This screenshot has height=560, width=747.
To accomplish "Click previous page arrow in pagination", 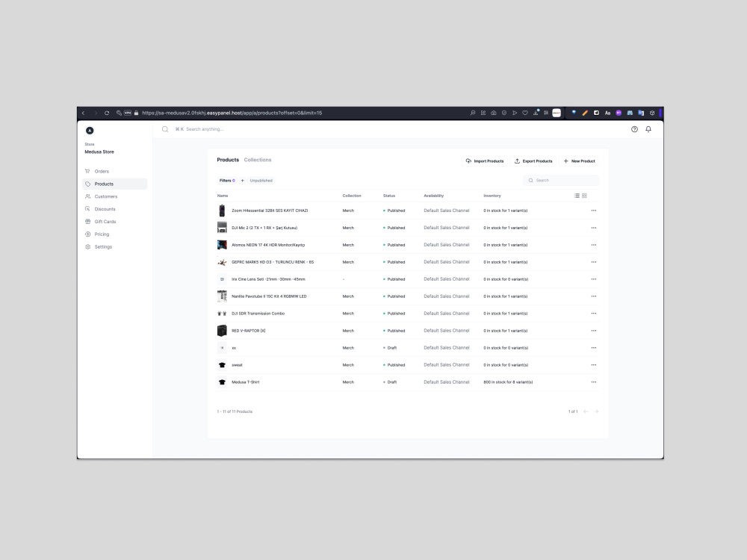I will 586,411.
